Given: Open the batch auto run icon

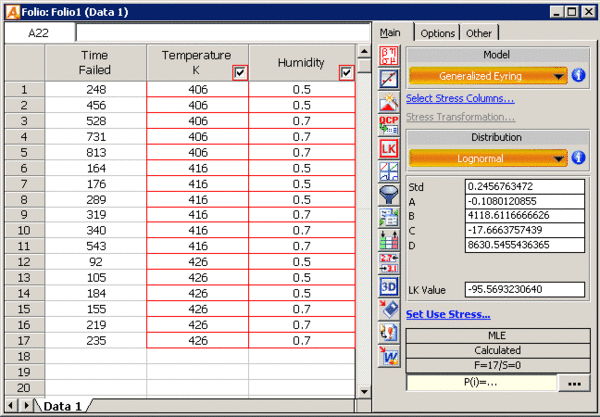Looking at the screenshot, I should [389, 217].
